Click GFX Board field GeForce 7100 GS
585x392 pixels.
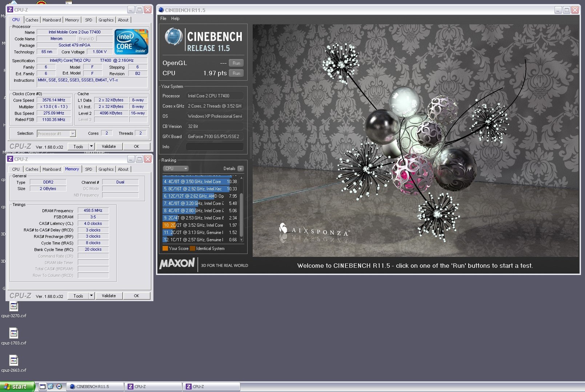(x=215, y=137)
